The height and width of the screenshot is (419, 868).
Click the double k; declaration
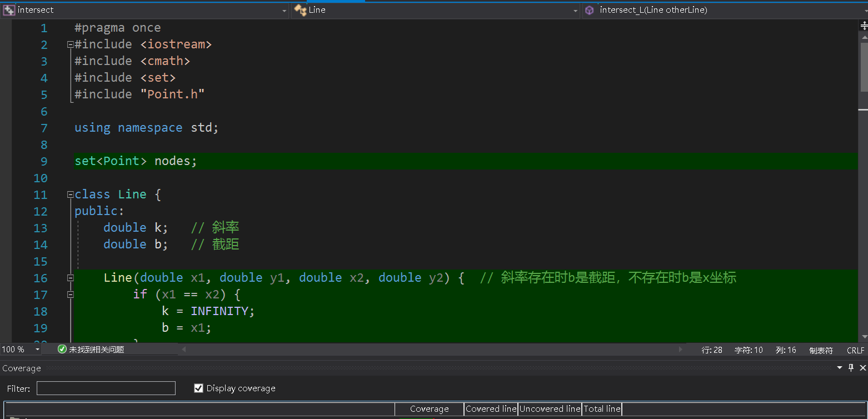(x=136, y=228)
